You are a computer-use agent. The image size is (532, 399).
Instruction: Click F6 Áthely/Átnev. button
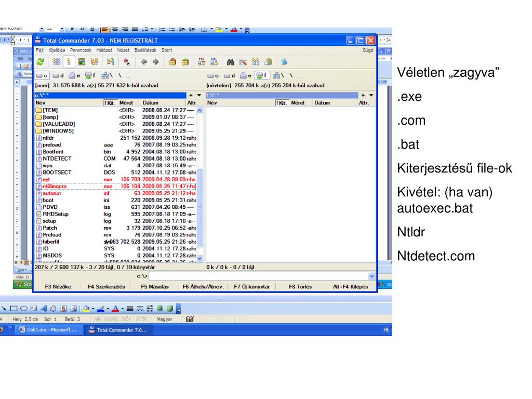coord(203,286)
